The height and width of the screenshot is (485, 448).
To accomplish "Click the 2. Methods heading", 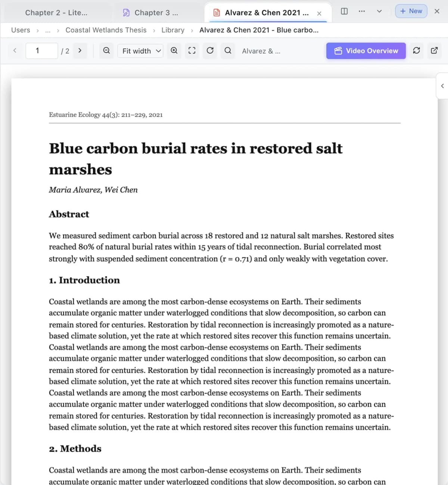I will click(x=75, y=448).
